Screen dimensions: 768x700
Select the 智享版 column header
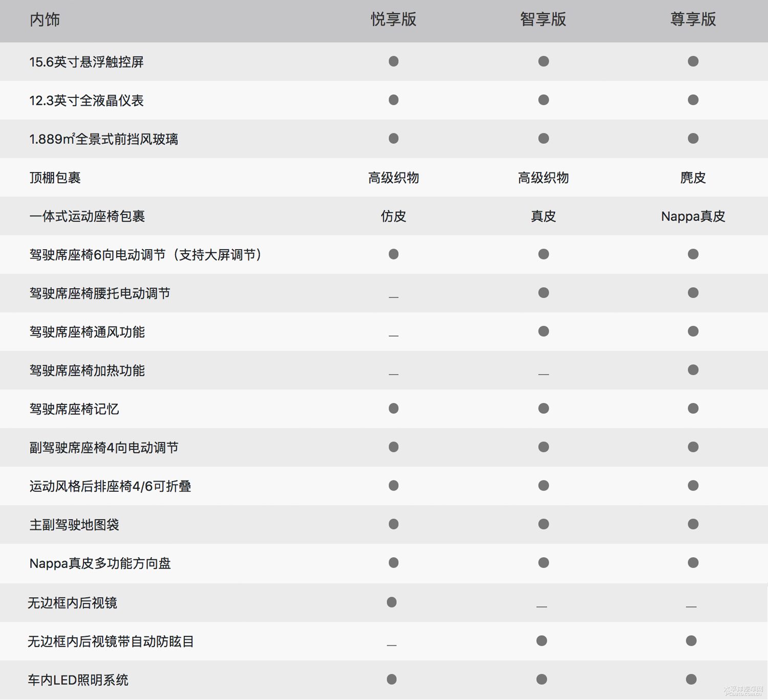click(543, 19)
